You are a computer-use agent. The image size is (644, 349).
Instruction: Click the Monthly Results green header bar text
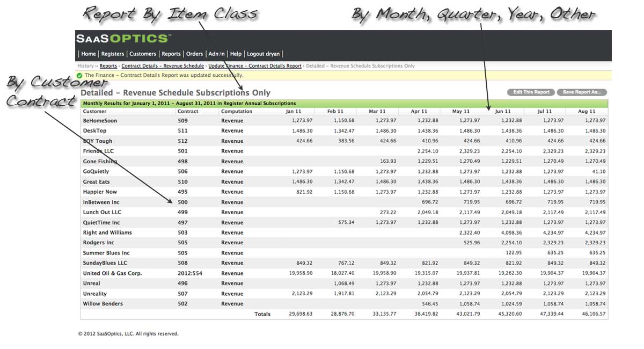tap(189, 103)
